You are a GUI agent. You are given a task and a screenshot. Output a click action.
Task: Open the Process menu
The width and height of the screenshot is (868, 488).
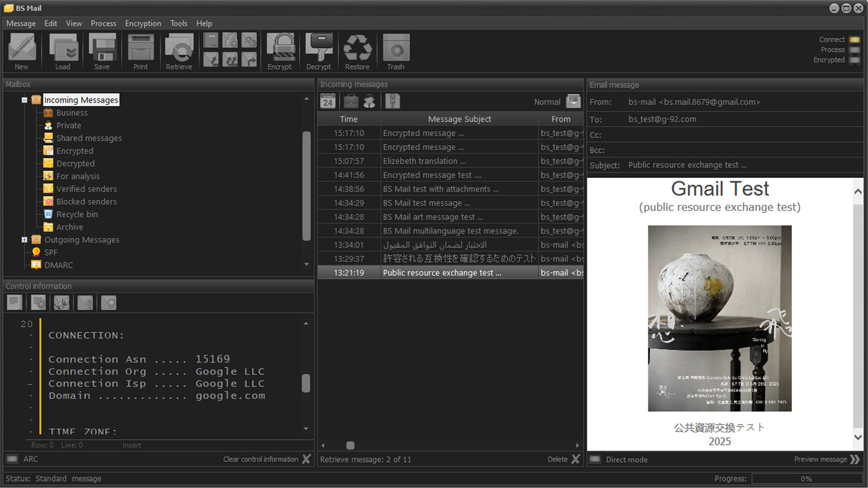pos(104,24)
